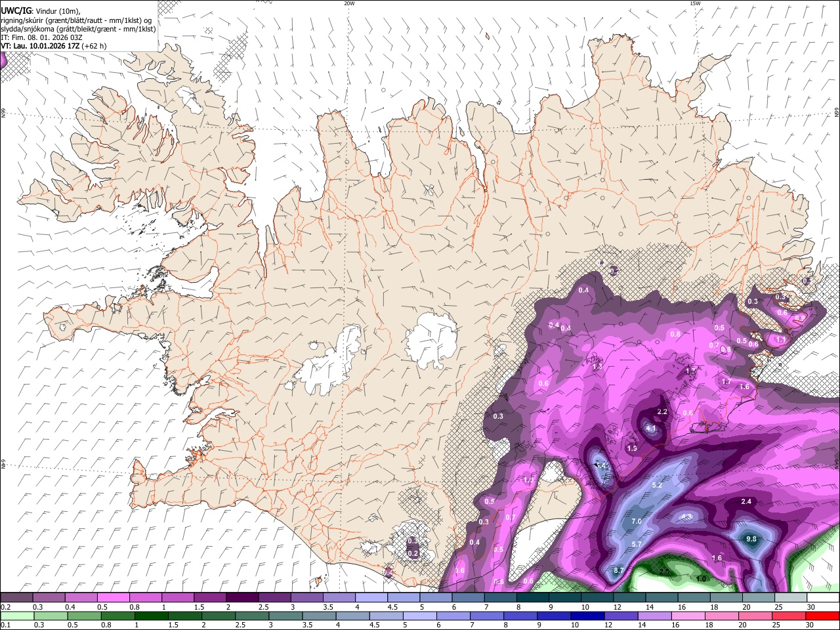Pick the upper scale swatch labeled 3.5
Viewport: 840px width, 630px height.
click(x=339, y=597)
